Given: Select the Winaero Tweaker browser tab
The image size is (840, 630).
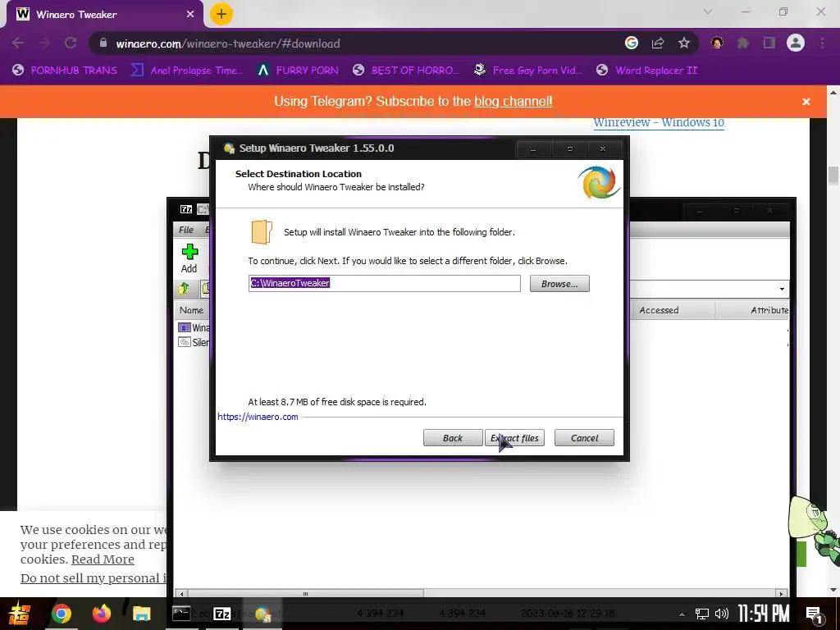Looking at the screenshot, I should [104, 15].
